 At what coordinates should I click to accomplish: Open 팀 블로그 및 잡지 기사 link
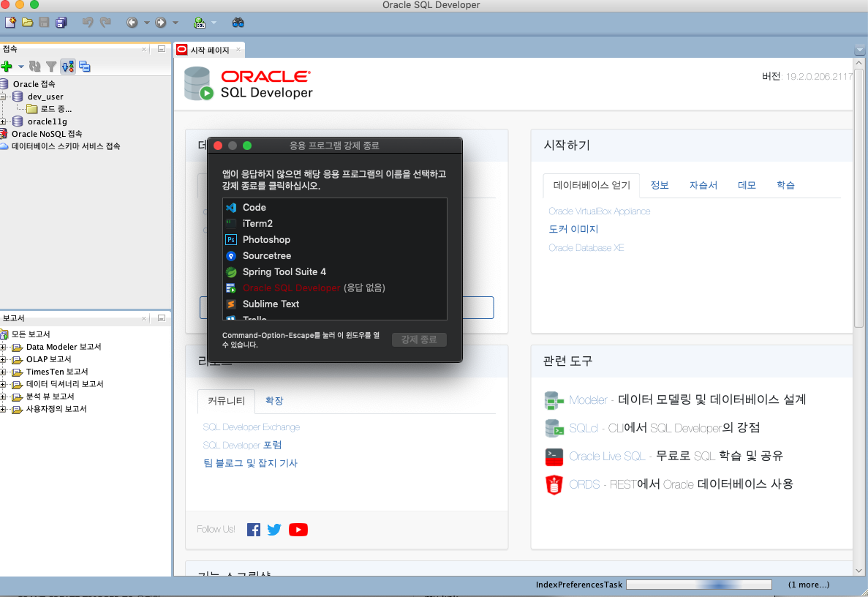(250, 463)
